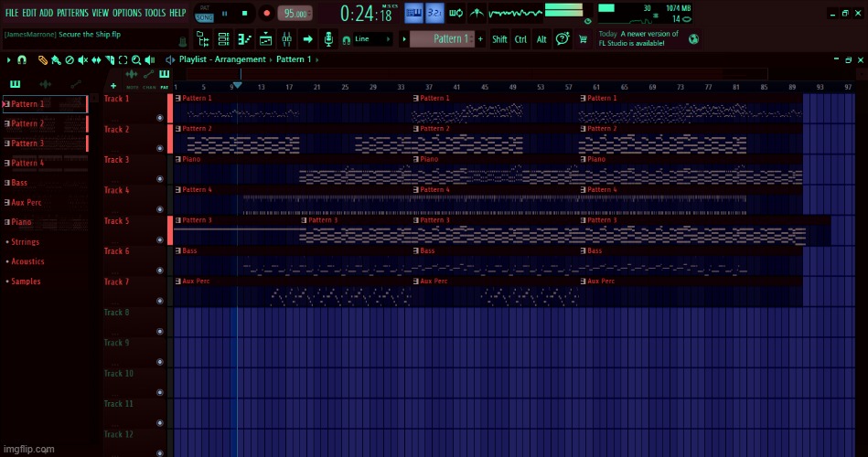
Task: Mute Track 7 with its dot switch
Action: tap(160, 301)
